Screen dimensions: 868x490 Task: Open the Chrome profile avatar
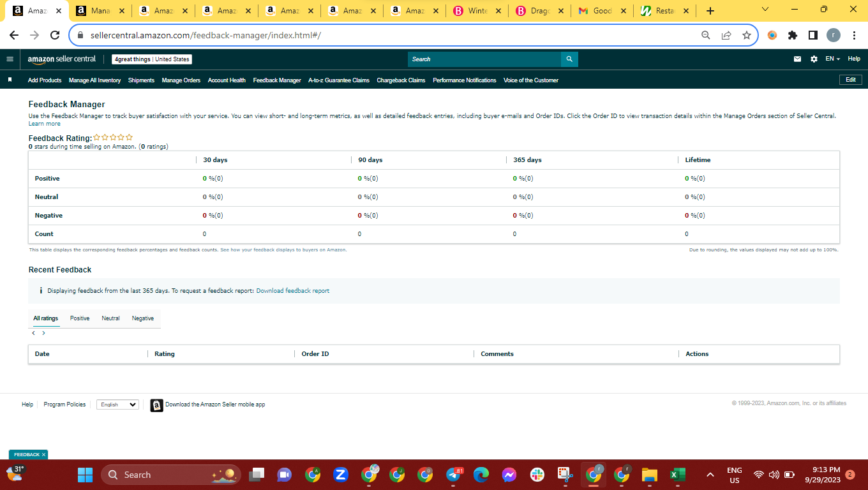834,35
